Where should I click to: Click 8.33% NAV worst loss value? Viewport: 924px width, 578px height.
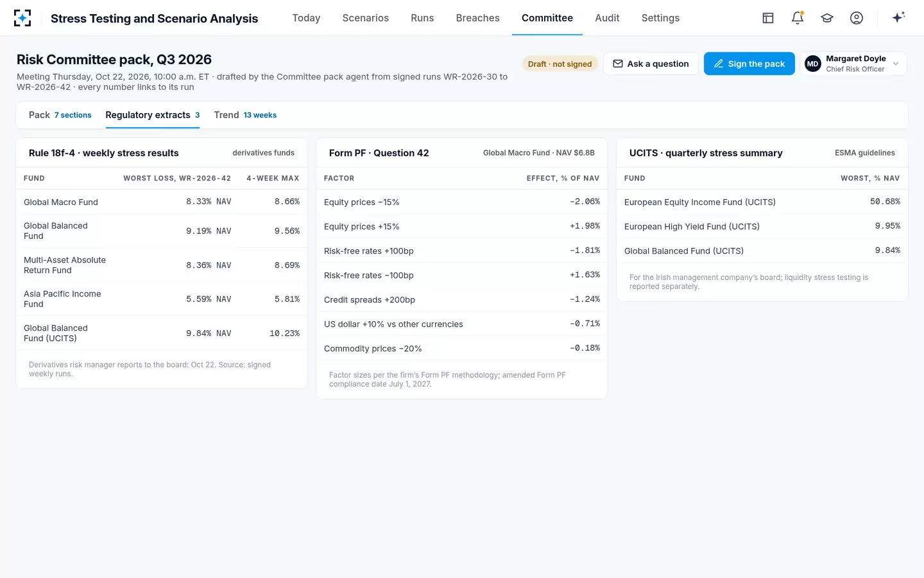[x=209, y=202]
